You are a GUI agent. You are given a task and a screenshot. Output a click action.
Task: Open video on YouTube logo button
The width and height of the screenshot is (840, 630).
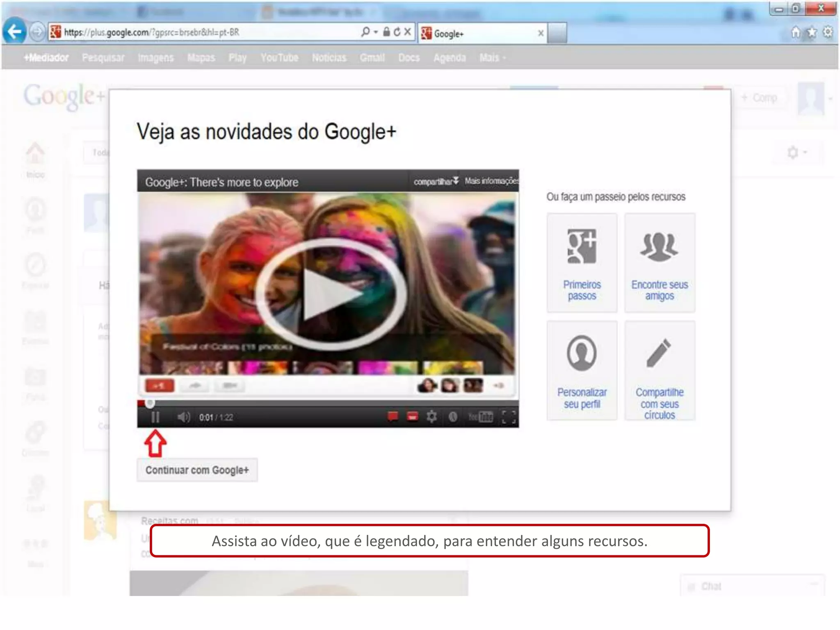481,417
